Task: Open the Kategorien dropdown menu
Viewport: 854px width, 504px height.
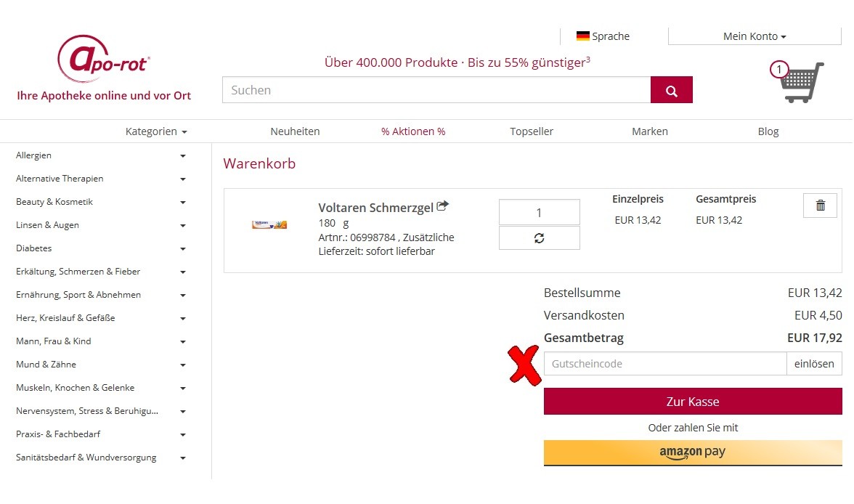Action: (x=155, y=131)
